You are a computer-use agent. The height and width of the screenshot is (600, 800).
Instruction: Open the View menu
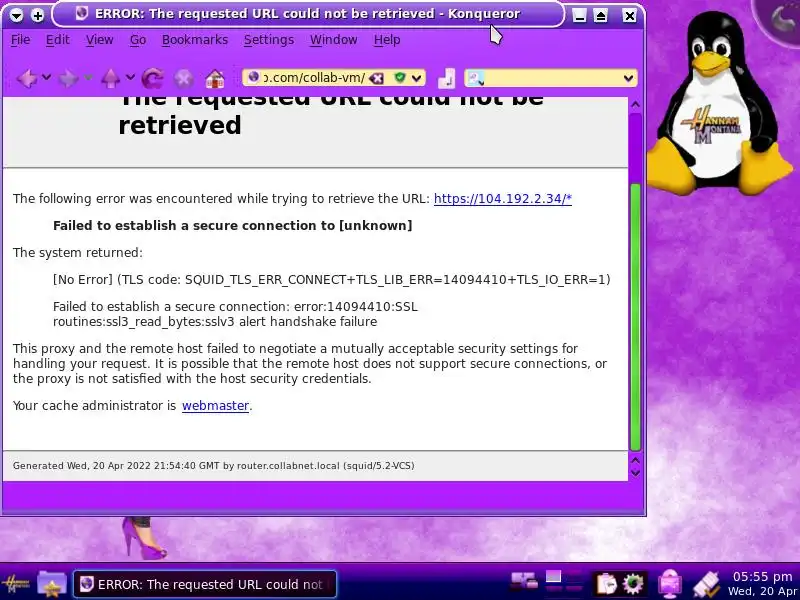click(x=99, y=40)
